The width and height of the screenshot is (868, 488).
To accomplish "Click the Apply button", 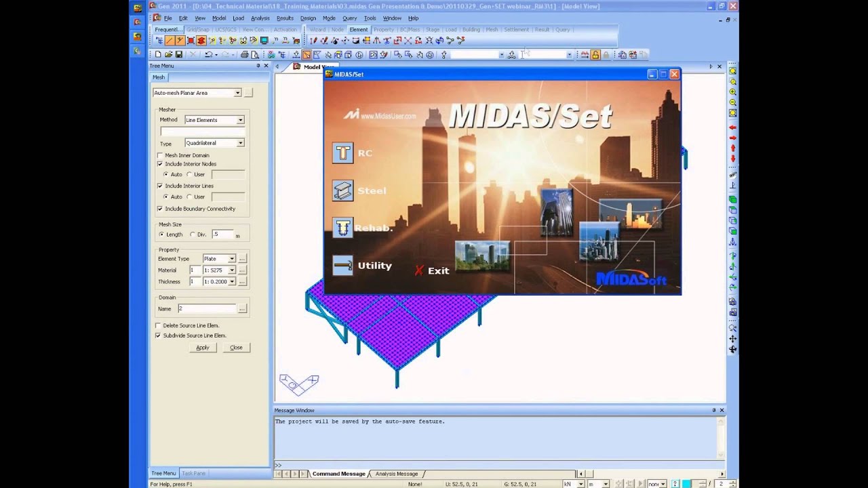I will coord(202,347).
